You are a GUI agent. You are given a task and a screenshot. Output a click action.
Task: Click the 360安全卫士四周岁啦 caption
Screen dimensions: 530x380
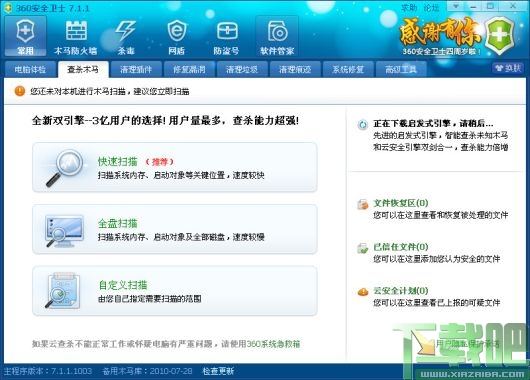tap(442, 51)
